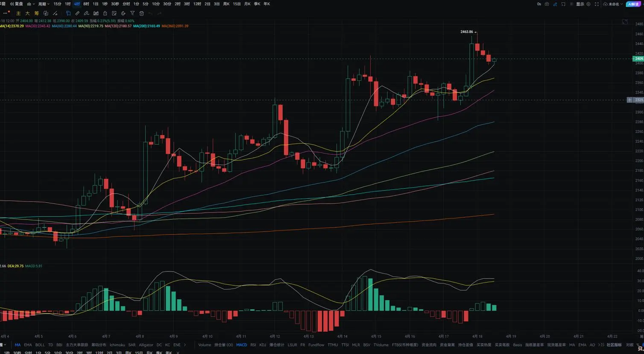644x354 pixels.
Task: Open the 社区指标 community indicators
Action: click(614, 345)
